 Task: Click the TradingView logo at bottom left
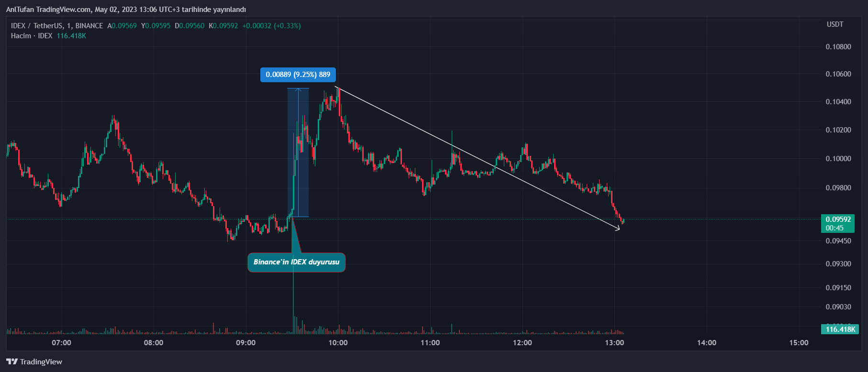click(34, 361)
